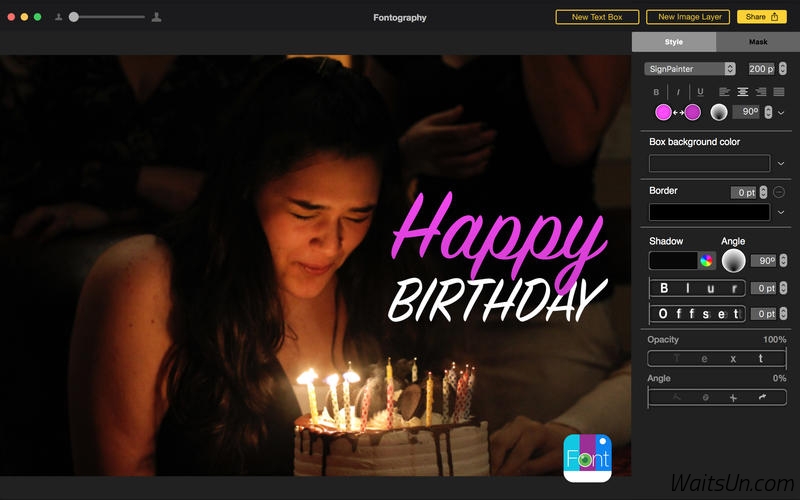Click the large person zoom icon
The height and width of the screenshot is (500, 800).
pyautogui.click(x=157, y=17)
